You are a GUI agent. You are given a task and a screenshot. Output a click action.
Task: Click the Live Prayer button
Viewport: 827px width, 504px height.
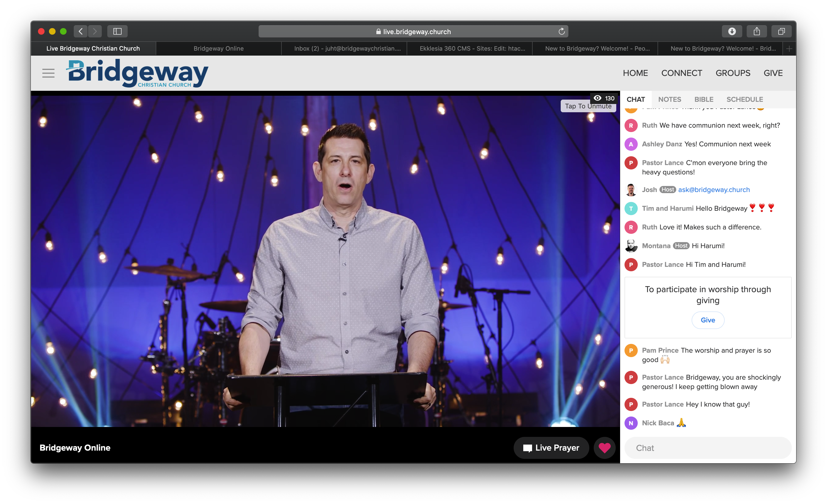(551, 448)
